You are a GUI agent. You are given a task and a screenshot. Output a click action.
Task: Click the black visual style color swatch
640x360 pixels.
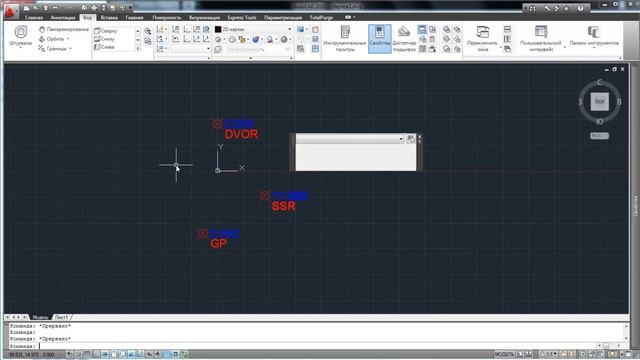coord(218,29)
